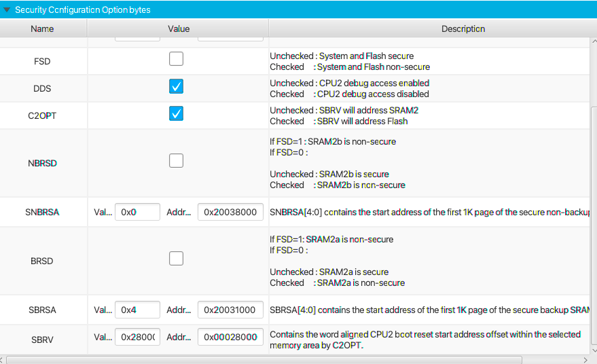597x364 pixels.
Task: Click the SNBRSA value field
Action: [137, 213]
